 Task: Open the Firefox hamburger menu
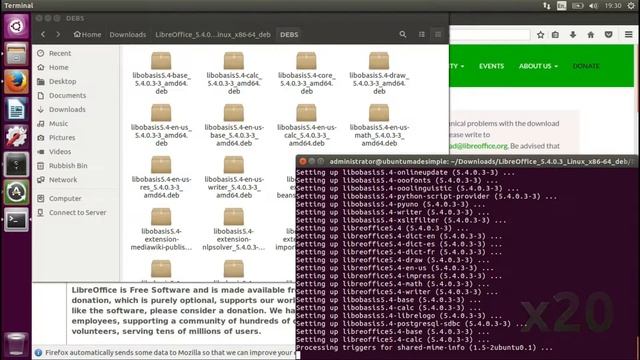click(629, 35)
